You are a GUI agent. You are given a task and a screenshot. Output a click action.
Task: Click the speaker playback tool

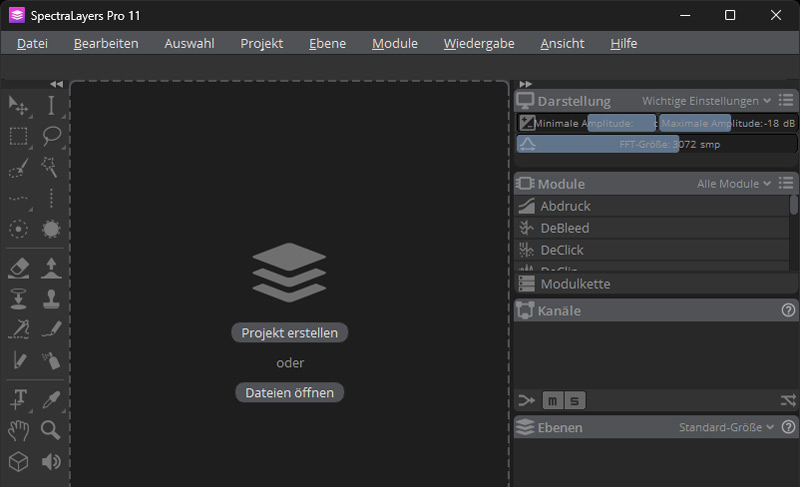(x=51, y=462)
